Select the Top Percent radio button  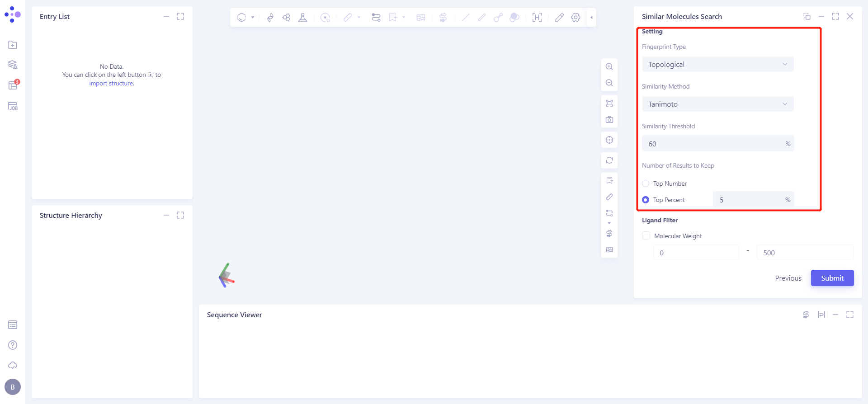646,200
